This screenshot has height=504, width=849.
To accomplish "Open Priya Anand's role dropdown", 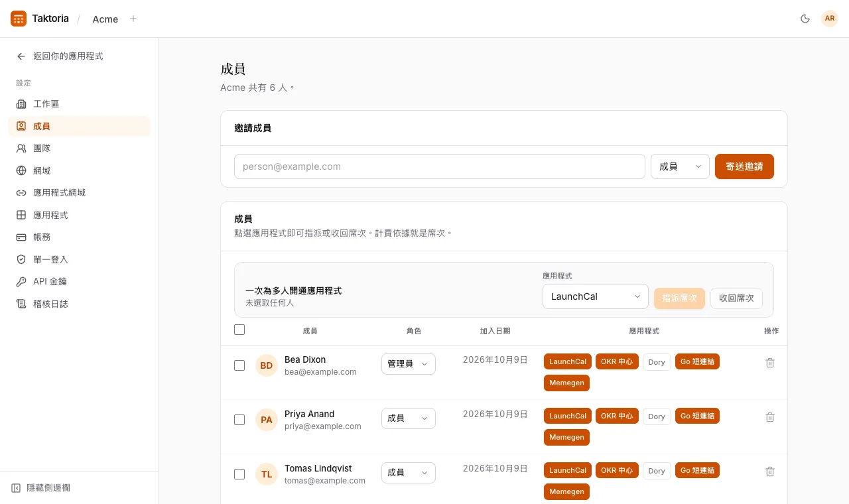I will [409, 418].
